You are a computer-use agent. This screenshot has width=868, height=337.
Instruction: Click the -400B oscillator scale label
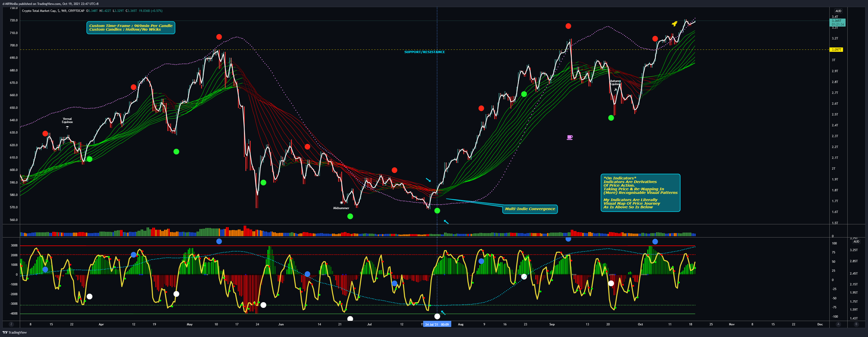[x=13, y=313]
